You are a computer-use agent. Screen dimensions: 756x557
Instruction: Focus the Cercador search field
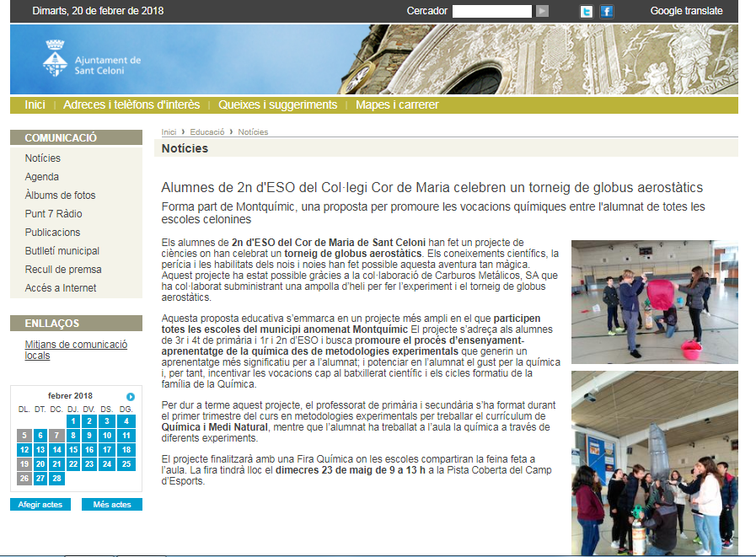(x=492, y=11)
